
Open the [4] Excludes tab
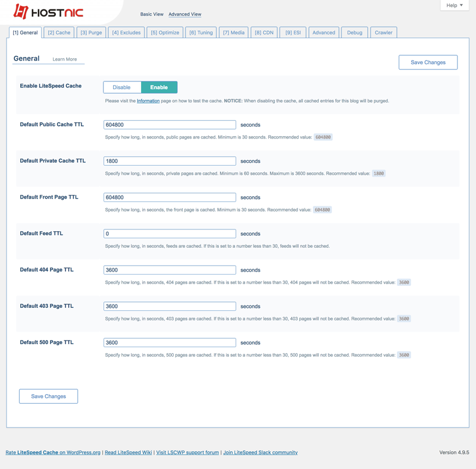[126, 33]
